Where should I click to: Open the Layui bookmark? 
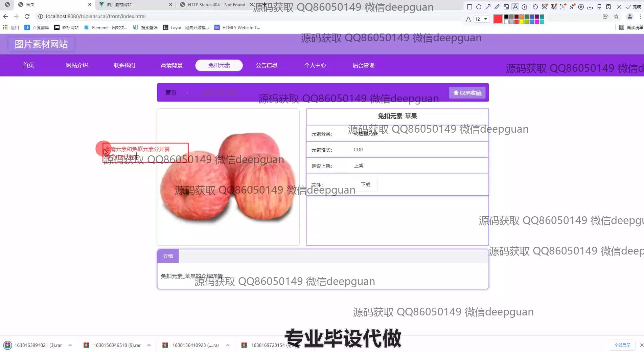click(x=186, y=27)
